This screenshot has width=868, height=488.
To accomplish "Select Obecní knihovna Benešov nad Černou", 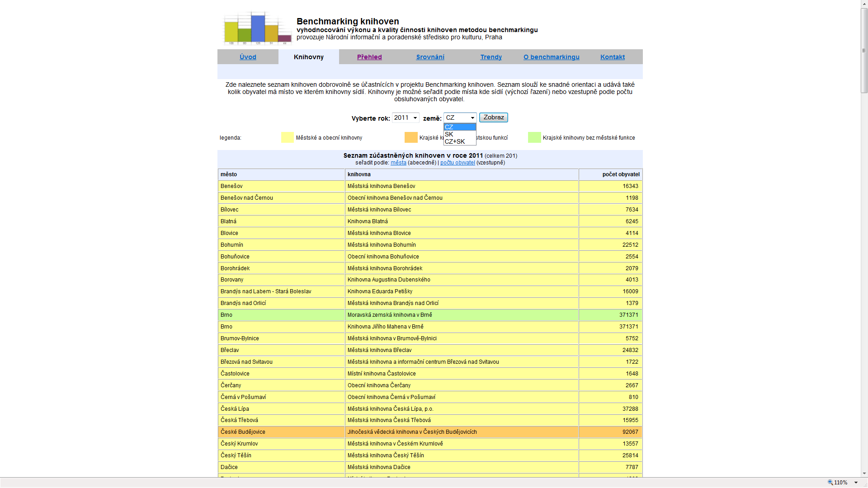I will click(462, 198).
